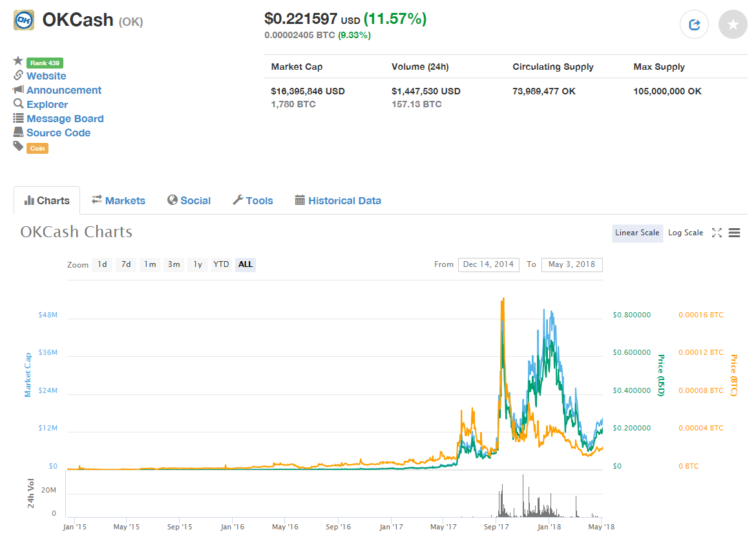This screenshot has height=541, width=756.
Task: Set chart zoom to 1y
Action: coord(198,264)
